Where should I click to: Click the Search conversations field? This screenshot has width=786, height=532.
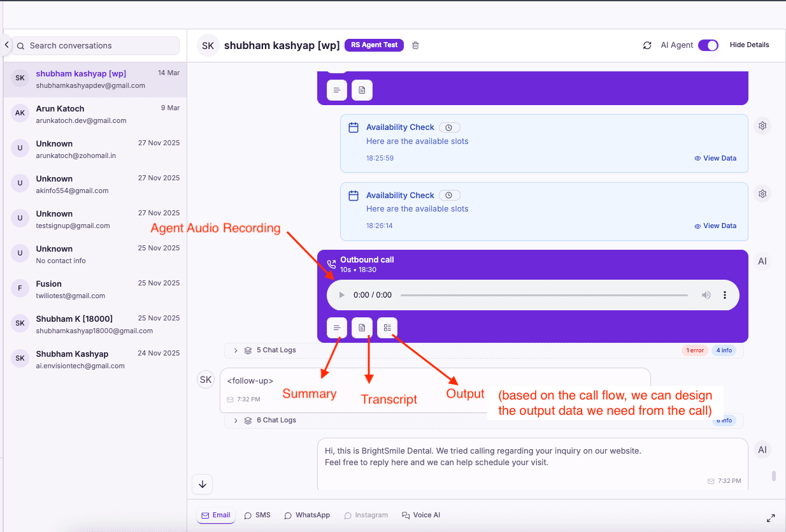tap(98, 46)
